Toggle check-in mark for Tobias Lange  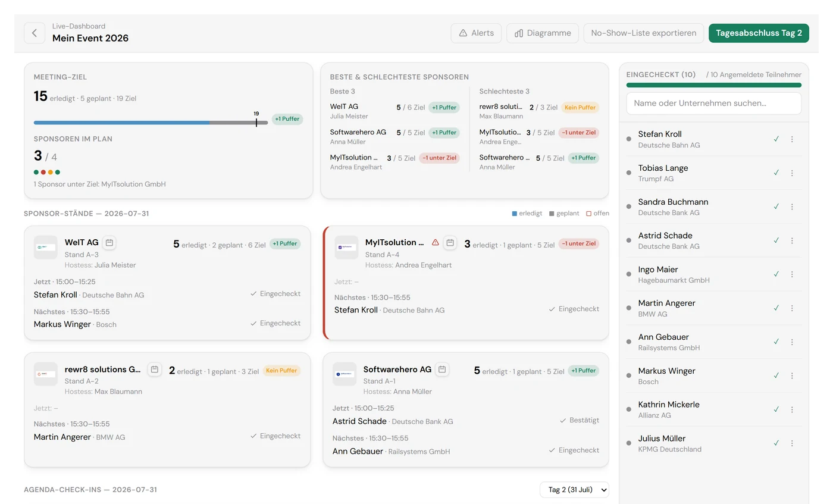tap(776, 173)
